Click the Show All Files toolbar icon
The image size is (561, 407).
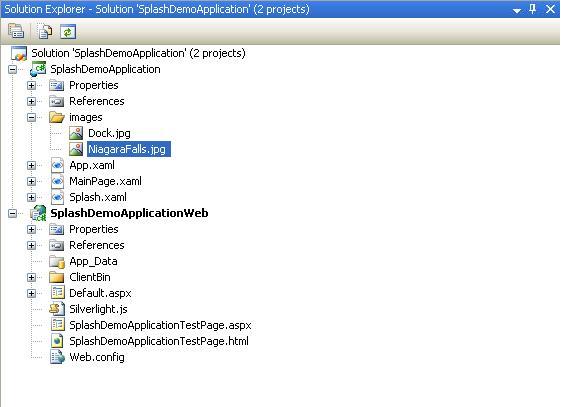[x=45, y=31]
